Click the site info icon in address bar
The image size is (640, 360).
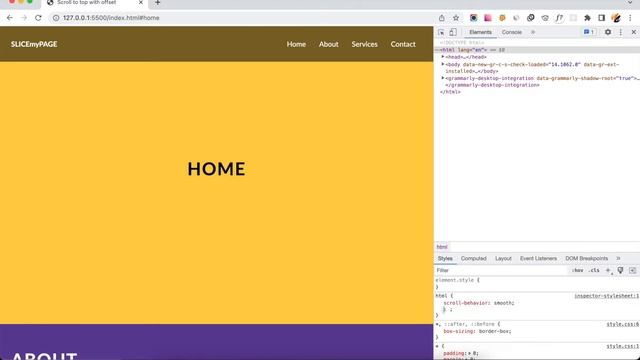pos(56,18)
